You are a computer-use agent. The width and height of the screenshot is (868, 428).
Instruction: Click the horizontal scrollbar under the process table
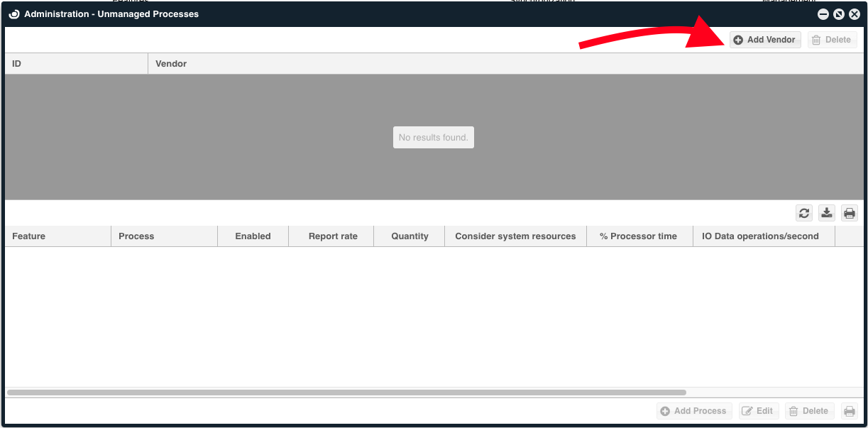pyautogui.click(x=346, y=392)
